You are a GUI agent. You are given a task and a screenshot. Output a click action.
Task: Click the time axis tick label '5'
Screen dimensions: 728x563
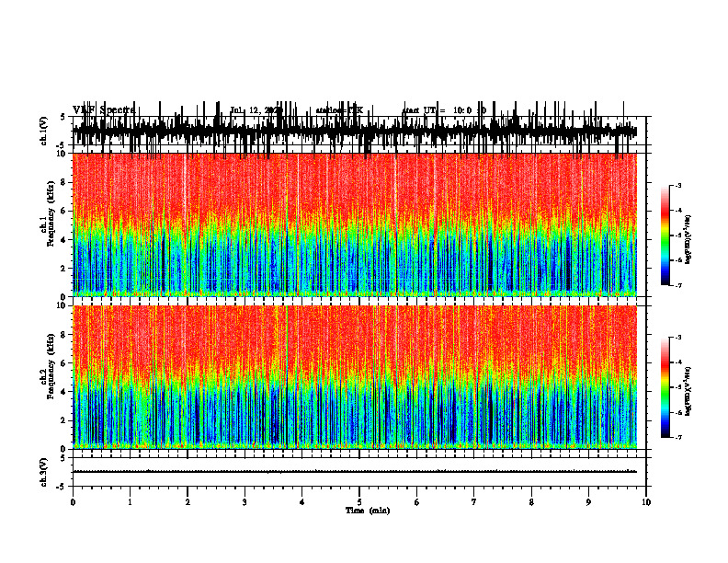(359, 502)
